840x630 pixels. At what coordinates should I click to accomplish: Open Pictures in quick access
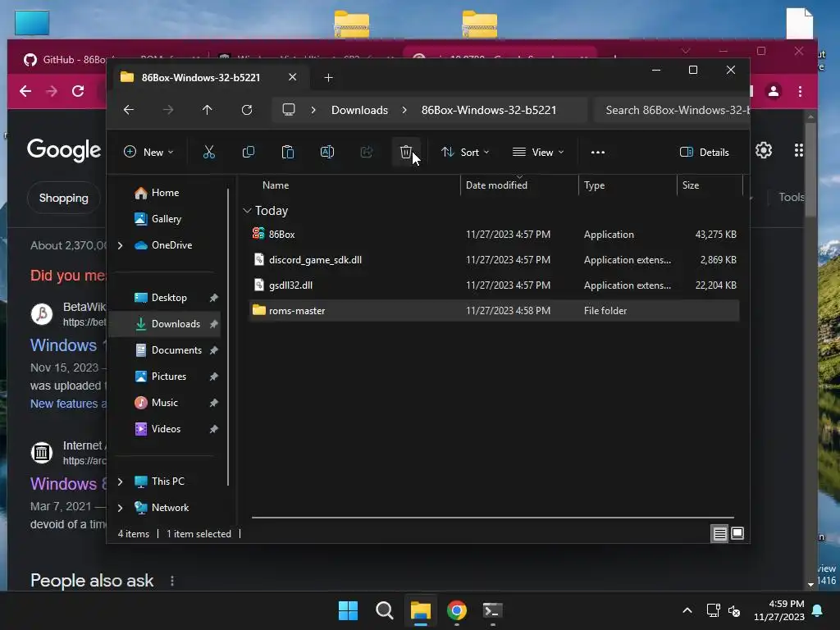pos(169,376)
